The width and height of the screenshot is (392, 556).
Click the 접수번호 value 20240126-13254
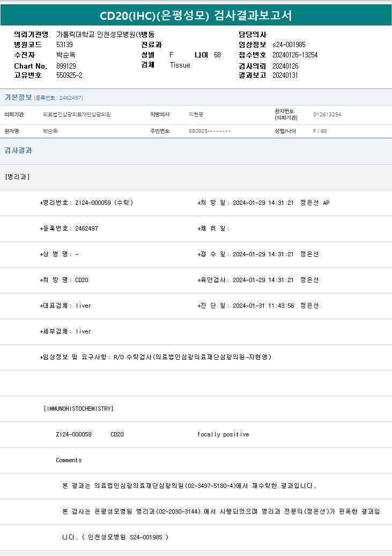tap(294, 55)
